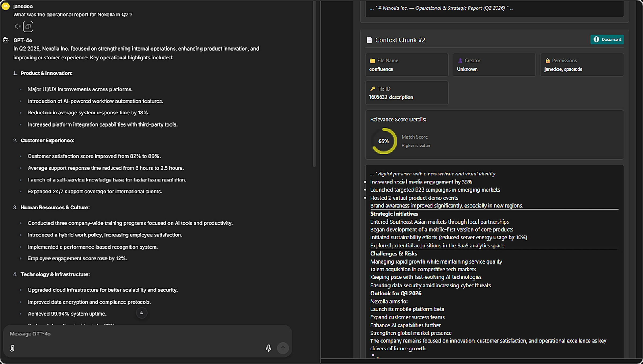This screenshot has width=643, height=364.
Task: Click the SaaS analytics acquisitions line
Action: click(437, 246)
